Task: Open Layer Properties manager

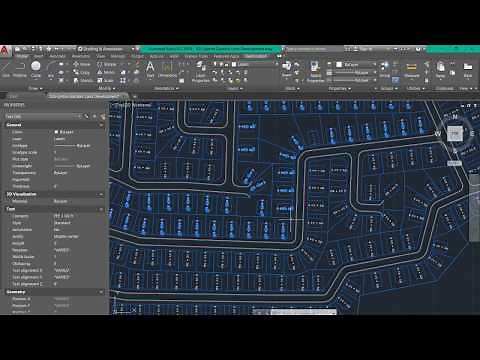Action: coord(201,72)
